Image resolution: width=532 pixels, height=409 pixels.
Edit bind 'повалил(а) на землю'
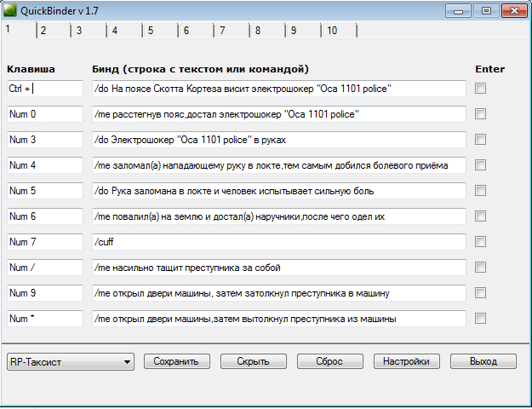279,216
